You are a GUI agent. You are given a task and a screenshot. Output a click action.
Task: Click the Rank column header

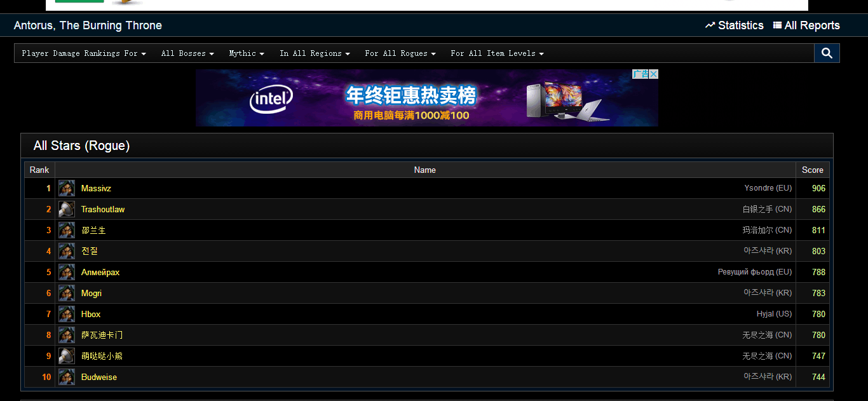coord(39,170)
